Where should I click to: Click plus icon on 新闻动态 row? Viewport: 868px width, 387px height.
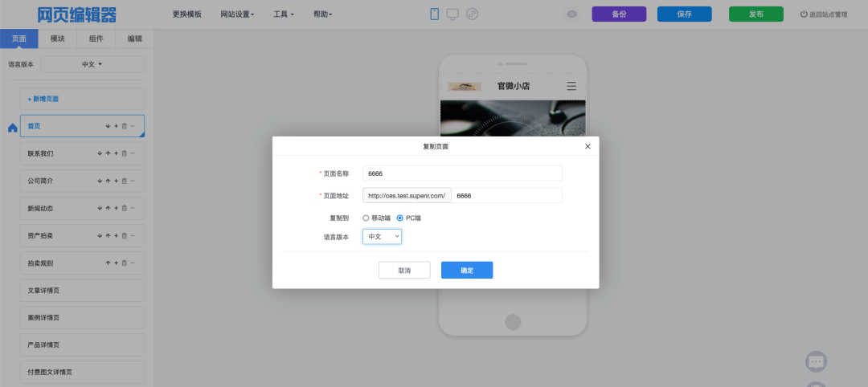point(117,208)
